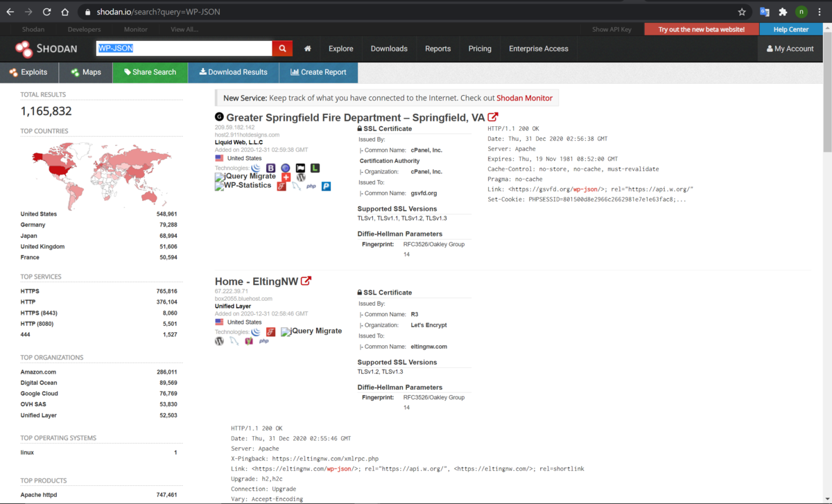
Task: Open the Chrome profile avatar menu
Action: click(x=801, y=12)
